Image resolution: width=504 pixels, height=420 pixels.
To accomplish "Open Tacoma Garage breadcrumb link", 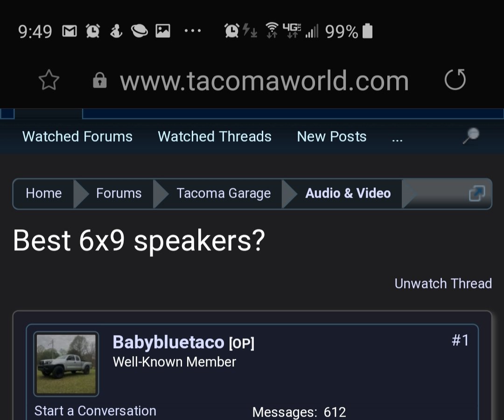I will [x=224, y=193].
